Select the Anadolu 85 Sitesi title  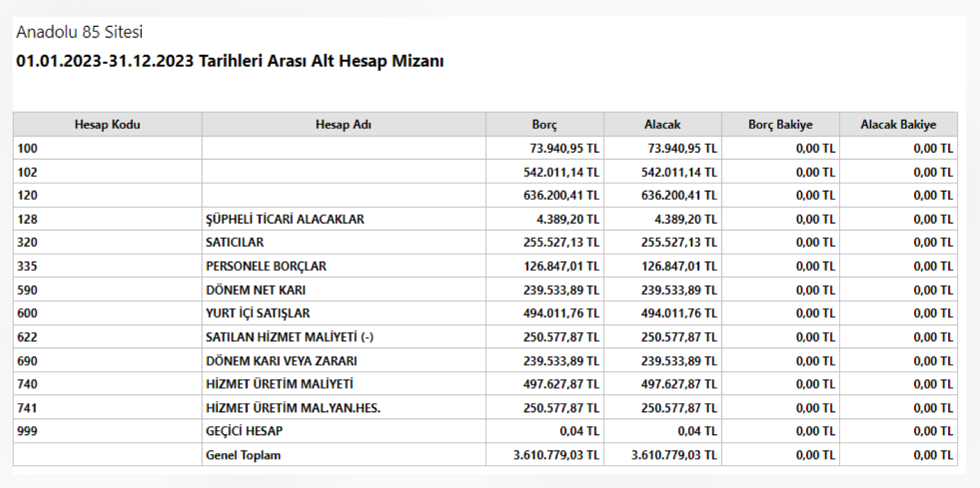tap(79, 32)
